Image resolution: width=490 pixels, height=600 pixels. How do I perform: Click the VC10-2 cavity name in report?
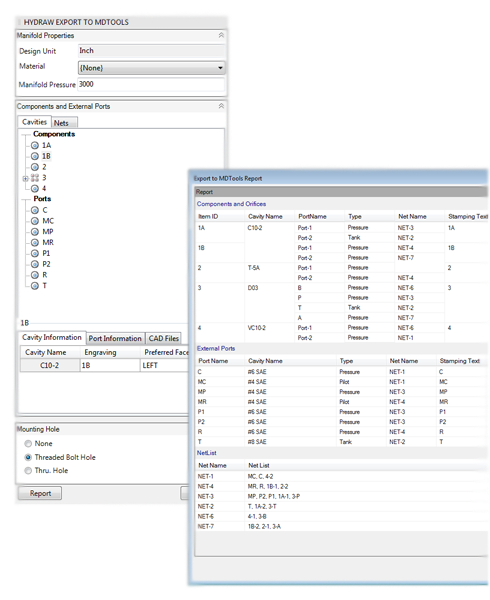(257, 328)
